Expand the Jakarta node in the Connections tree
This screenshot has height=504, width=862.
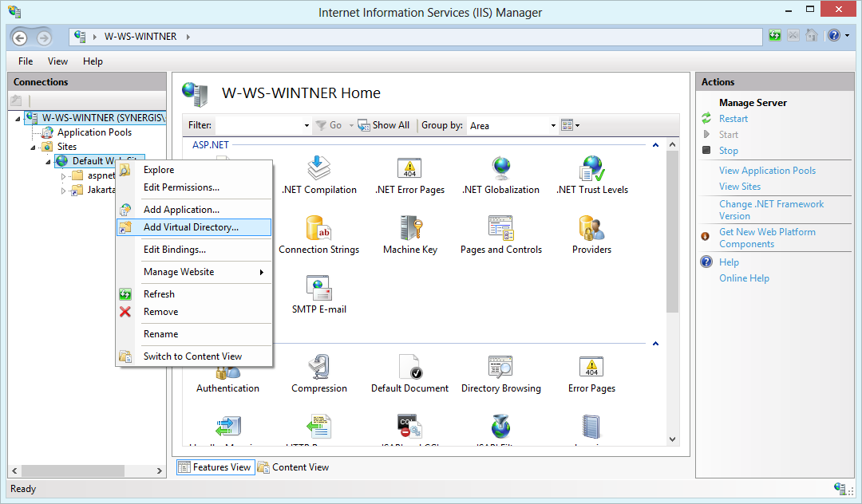pos(65,190)
